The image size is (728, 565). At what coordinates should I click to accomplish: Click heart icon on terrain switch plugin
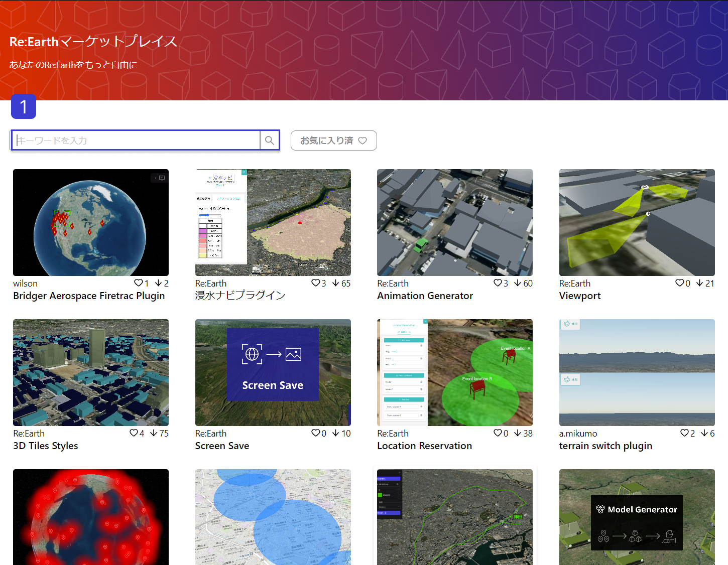coord(685,433)
